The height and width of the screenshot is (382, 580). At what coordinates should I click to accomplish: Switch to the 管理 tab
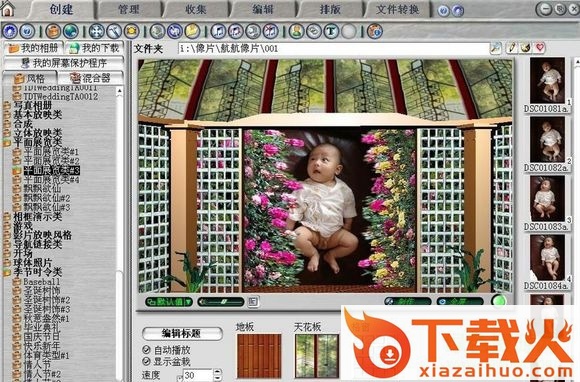[x=128, y=9]
